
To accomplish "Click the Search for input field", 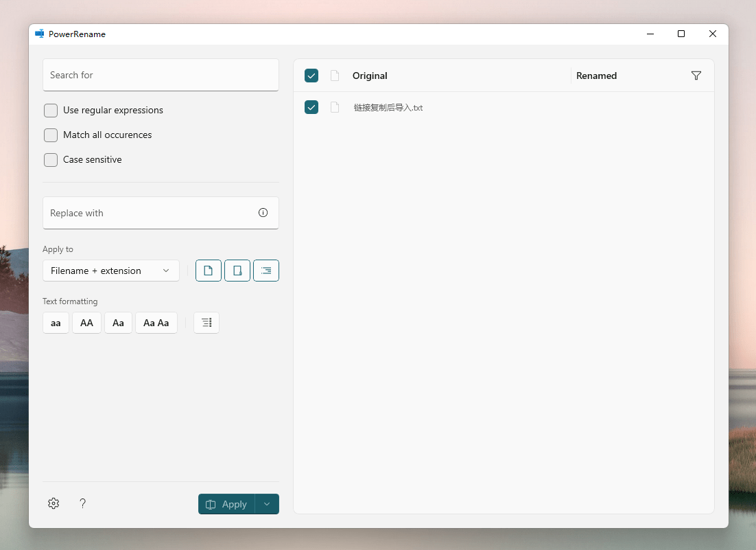I will point(161,75).
